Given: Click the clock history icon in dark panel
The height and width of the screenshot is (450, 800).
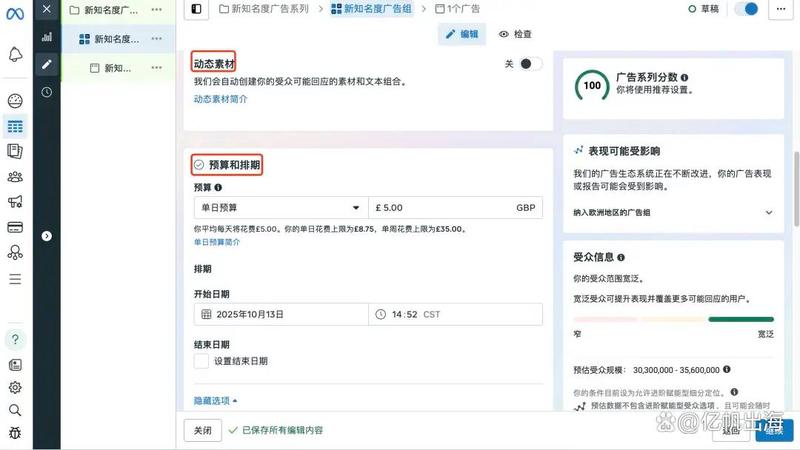Looking at the screenshot, I should click(x=46, y=92).
